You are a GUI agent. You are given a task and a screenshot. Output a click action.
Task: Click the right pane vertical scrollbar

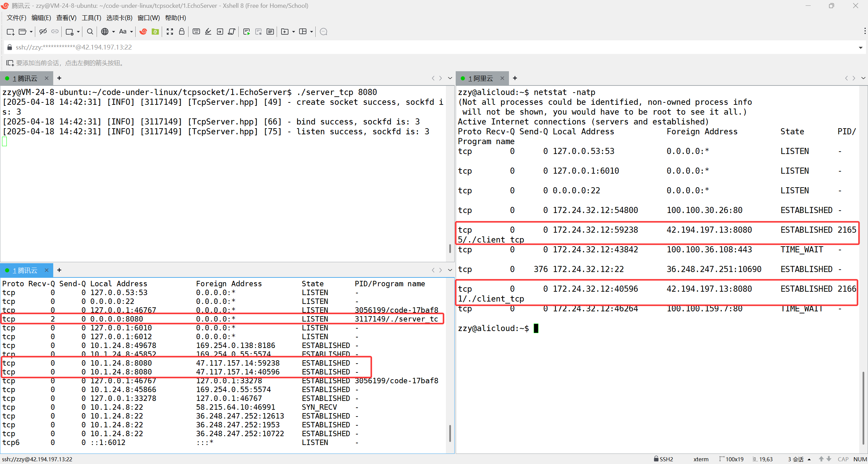point(863,407)
